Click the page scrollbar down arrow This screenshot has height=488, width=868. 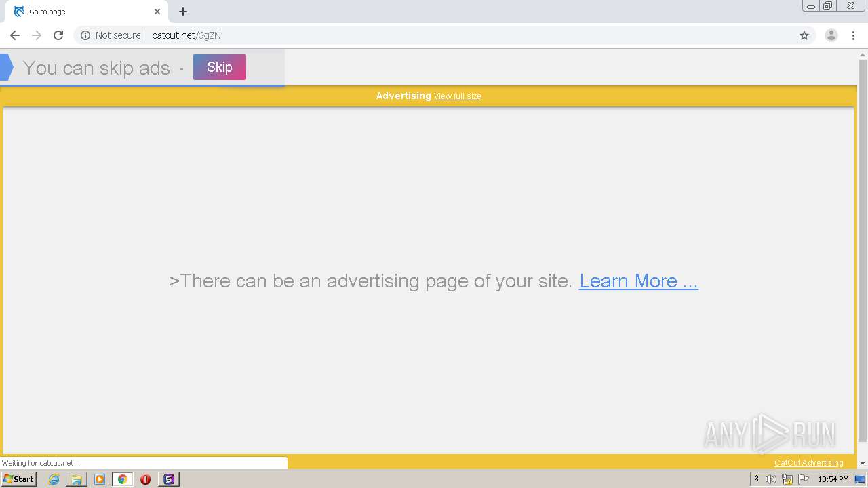click(863, 463)
